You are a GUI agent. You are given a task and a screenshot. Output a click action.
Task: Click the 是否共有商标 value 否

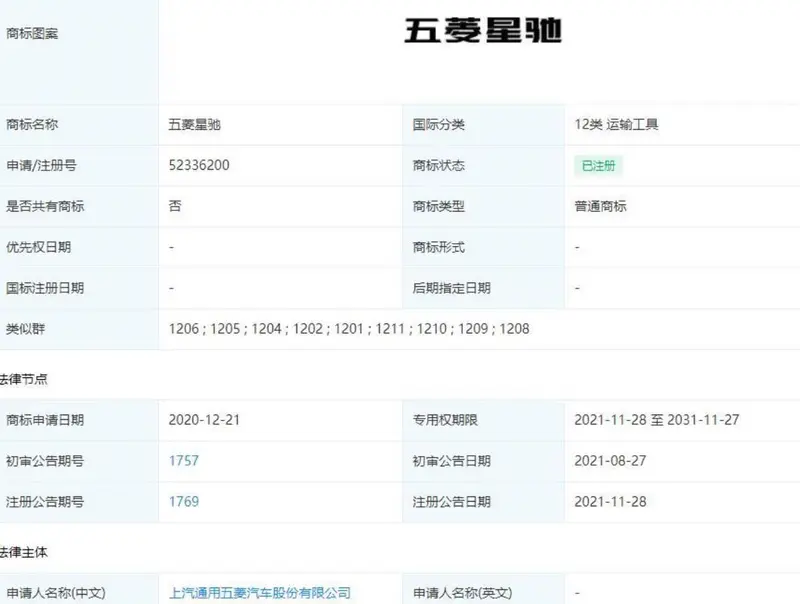click(175, 206)
